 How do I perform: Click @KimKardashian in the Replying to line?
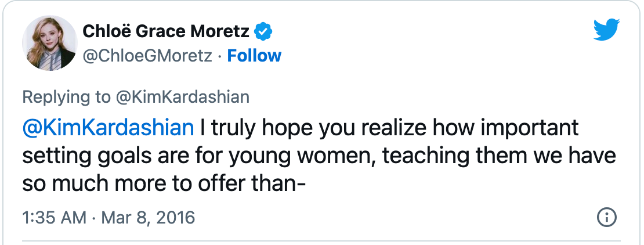[182, 96]
